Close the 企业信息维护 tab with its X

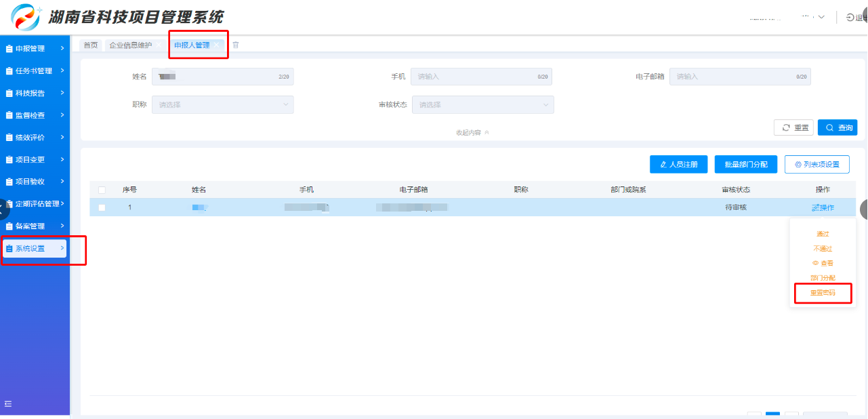pyautogui.click(x=159, y=45)
